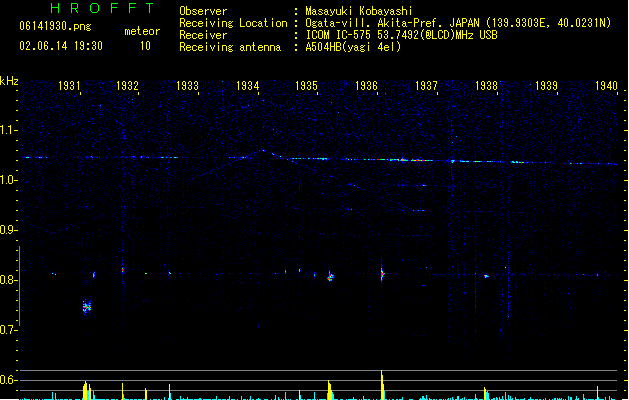The height and width of the screenshot is (400, 629).
Task: Click time marker 1939
Action: (546, 85)
